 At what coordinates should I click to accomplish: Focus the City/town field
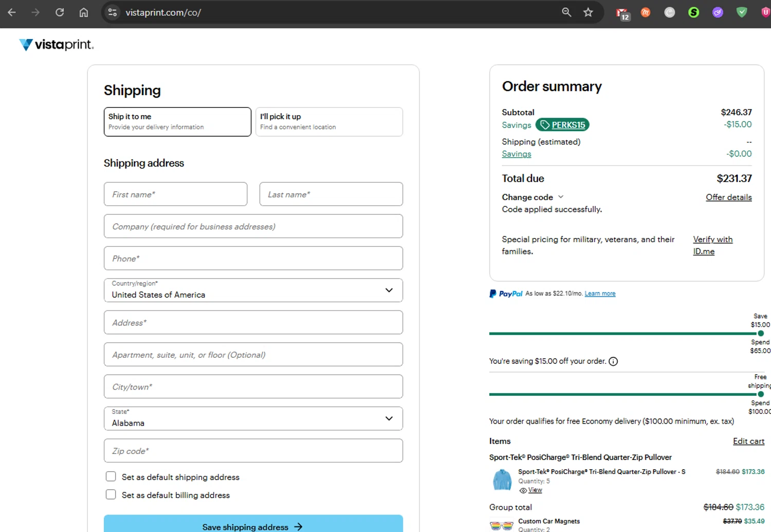253,387
